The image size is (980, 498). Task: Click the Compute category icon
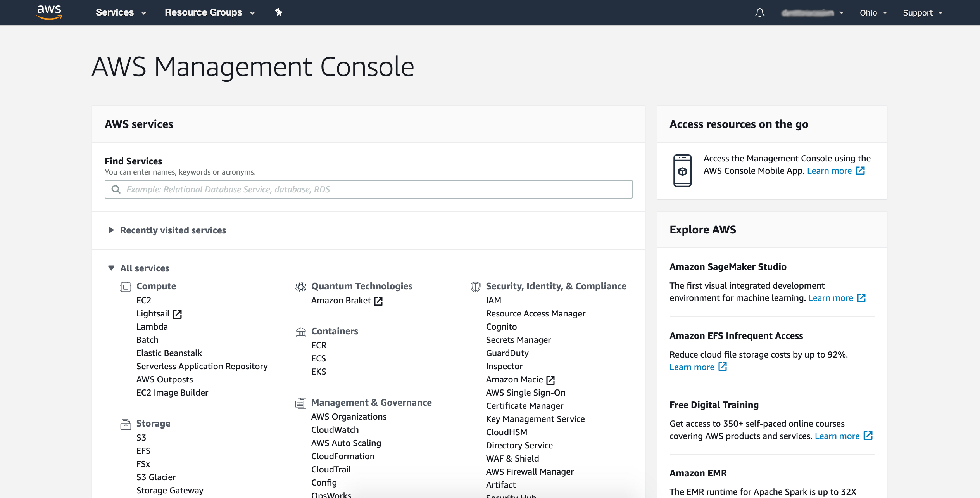click(126, 287)
